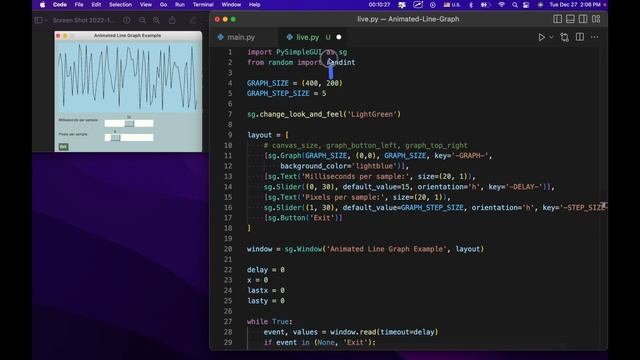Viewport: 640px width, 360px height.
Task: Open the Run menu
Action: click(x=180, y=5)
